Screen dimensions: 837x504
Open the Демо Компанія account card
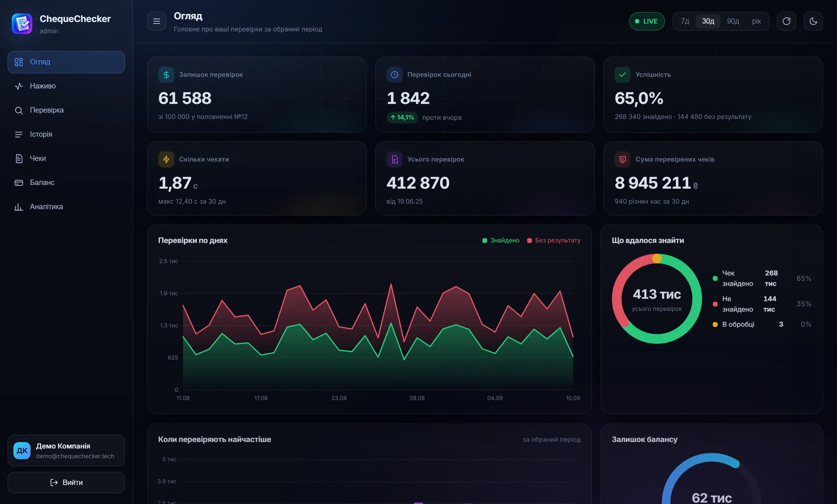[x=66, y=450]
